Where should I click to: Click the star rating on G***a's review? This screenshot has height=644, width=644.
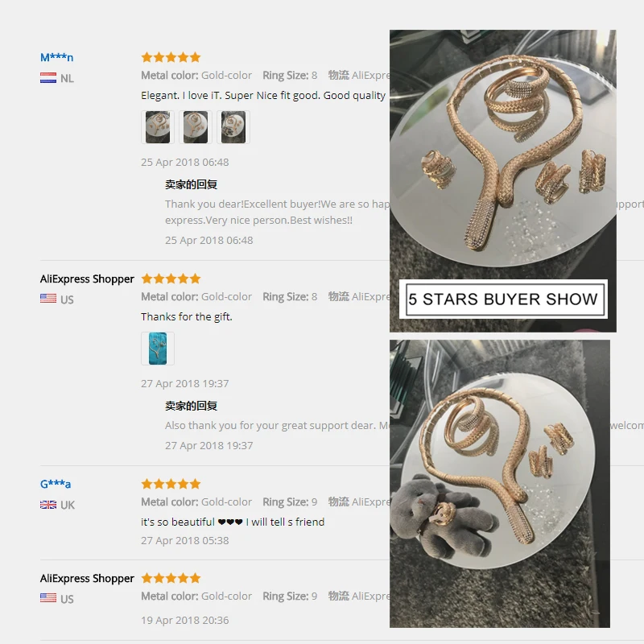[171, 484]
